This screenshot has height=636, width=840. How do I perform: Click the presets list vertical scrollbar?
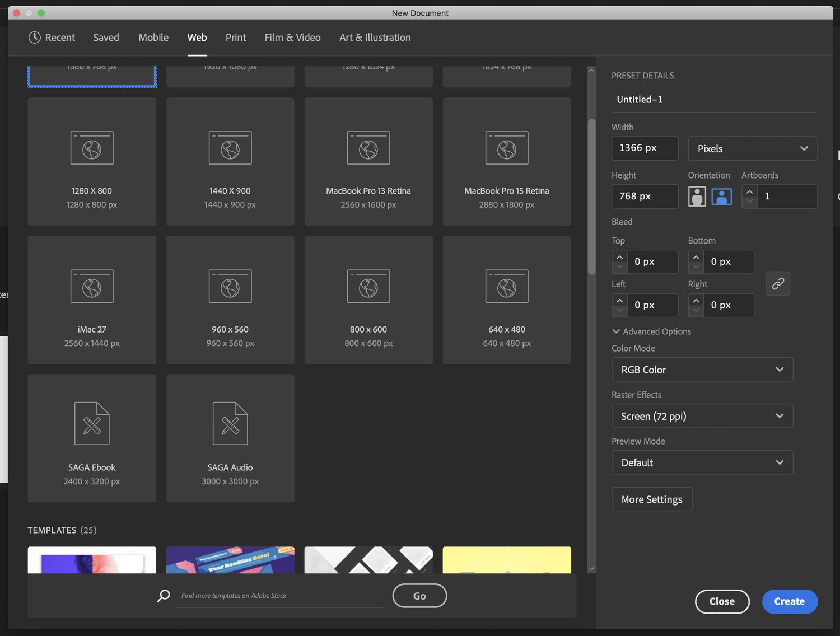tap(591, 196)
